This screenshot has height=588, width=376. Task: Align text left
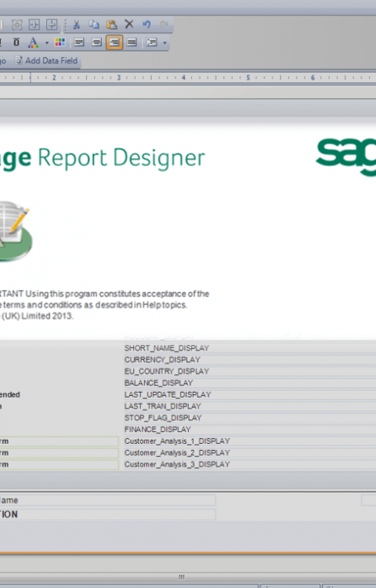click(79, 42)
